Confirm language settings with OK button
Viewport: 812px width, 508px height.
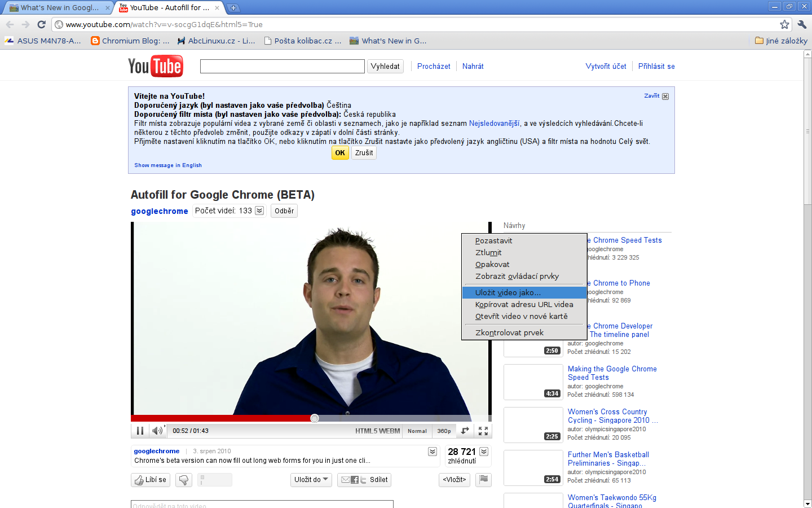click(340, 153)
